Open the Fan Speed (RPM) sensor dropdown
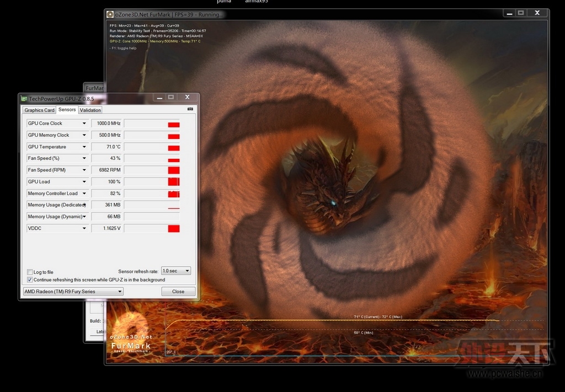This screenshot has height=392, width=565. click(84, 170)
